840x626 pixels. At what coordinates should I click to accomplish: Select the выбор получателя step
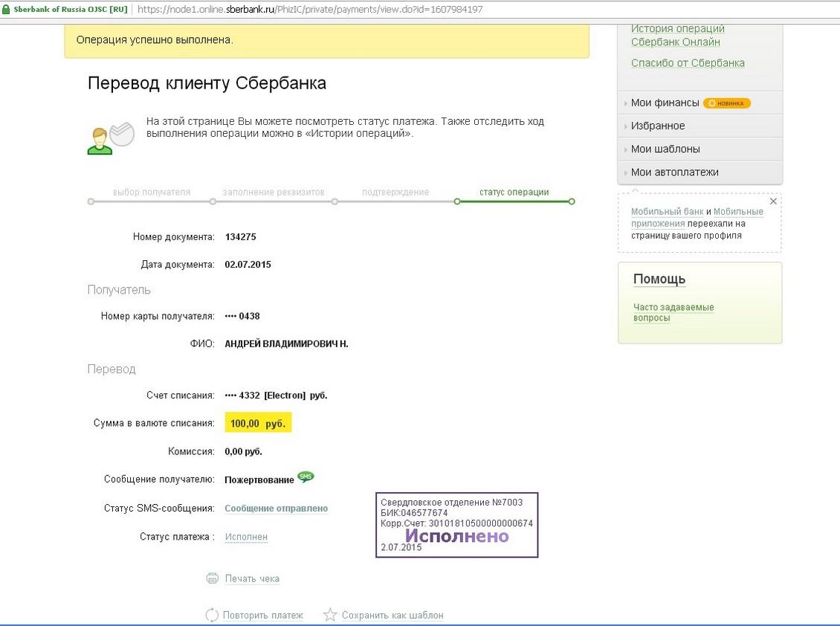[152, 192]
